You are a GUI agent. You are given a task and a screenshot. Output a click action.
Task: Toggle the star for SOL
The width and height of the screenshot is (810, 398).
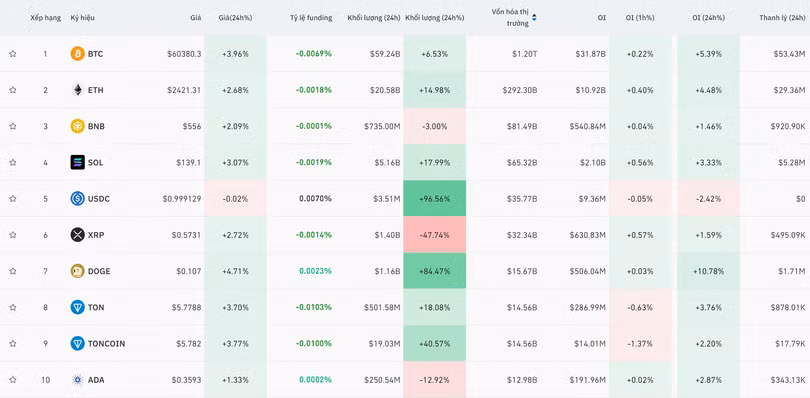(13, 162)
